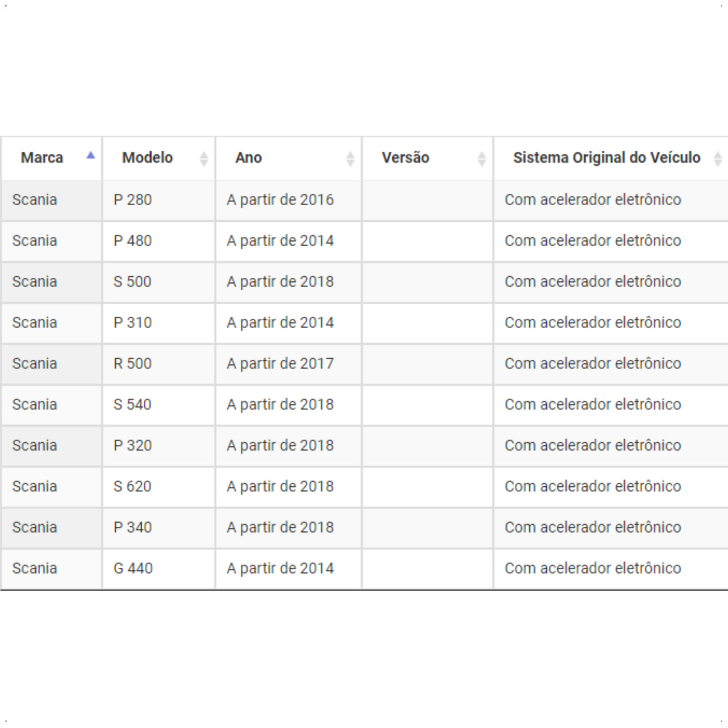Click the P 340 model cell
728x728 pixels.
coord(159,528)
